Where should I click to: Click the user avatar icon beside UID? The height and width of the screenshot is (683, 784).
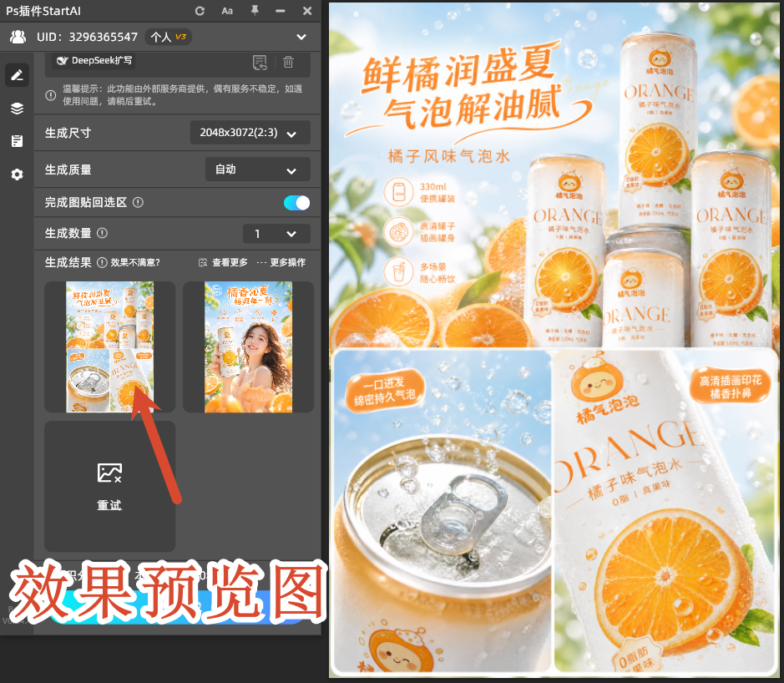pyautogui.click(x=18, y=37)
